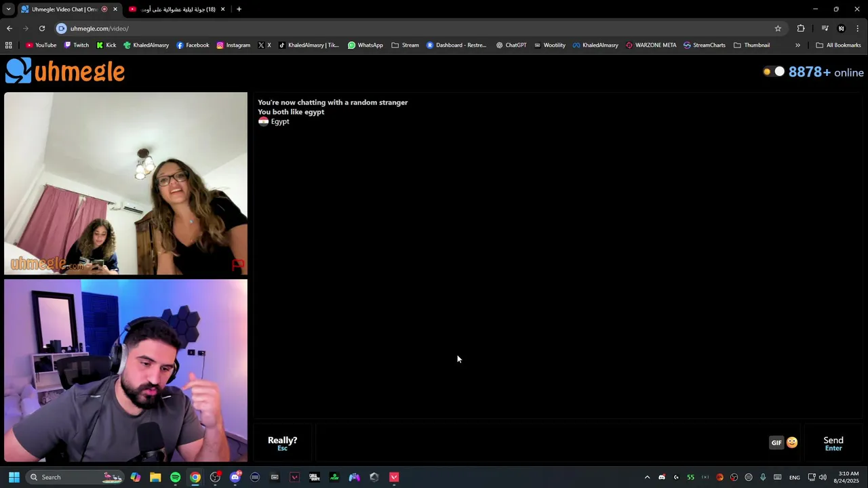868x488 pixels.
Task: Go back to the previous page
Action: 9,28
